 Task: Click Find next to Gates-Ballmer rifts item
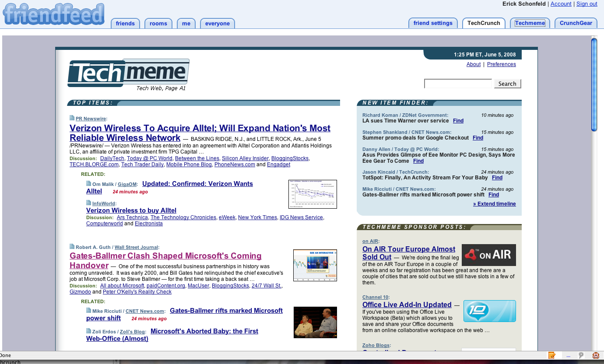494,195
